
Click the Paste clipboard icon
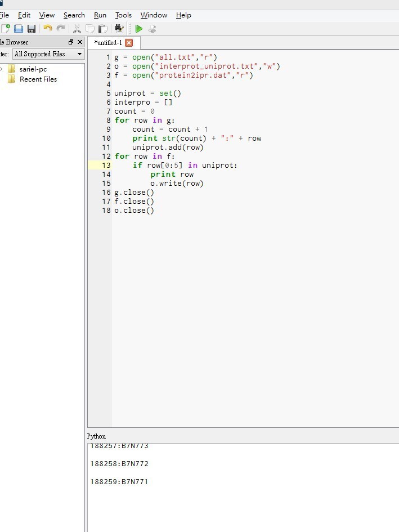[x=103, y=29]
